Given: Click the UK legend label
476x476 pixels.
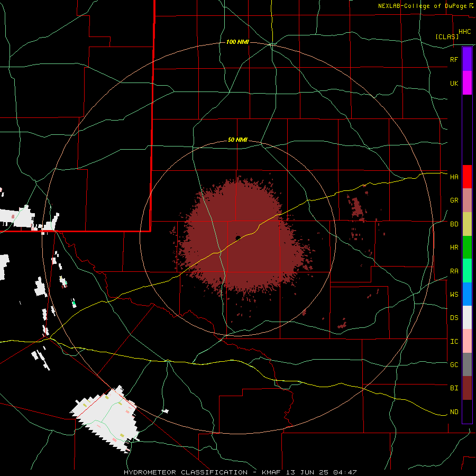Looking at the screenshot, I should pyautogui.click(x=454, y=83).
